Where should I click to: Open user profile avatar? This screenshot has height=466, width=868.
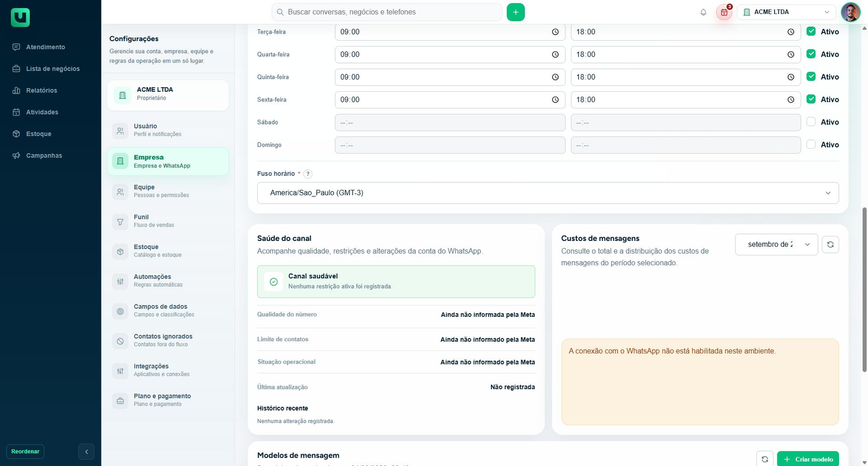[850, 12]
